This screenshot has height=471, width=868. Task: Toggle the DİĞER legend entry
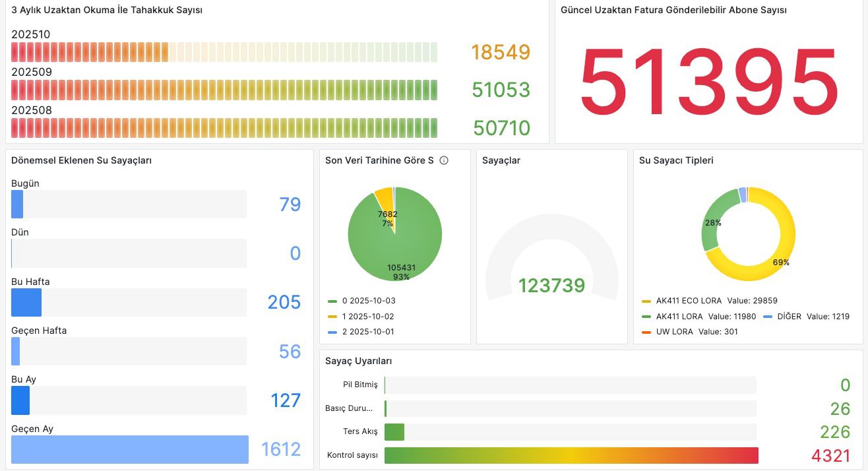(789, 317)
